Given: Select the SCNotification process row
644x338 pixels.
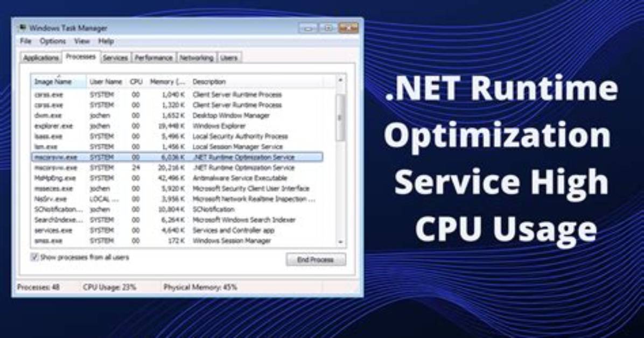Looking at the screenshot, I should tap(177, 209).
